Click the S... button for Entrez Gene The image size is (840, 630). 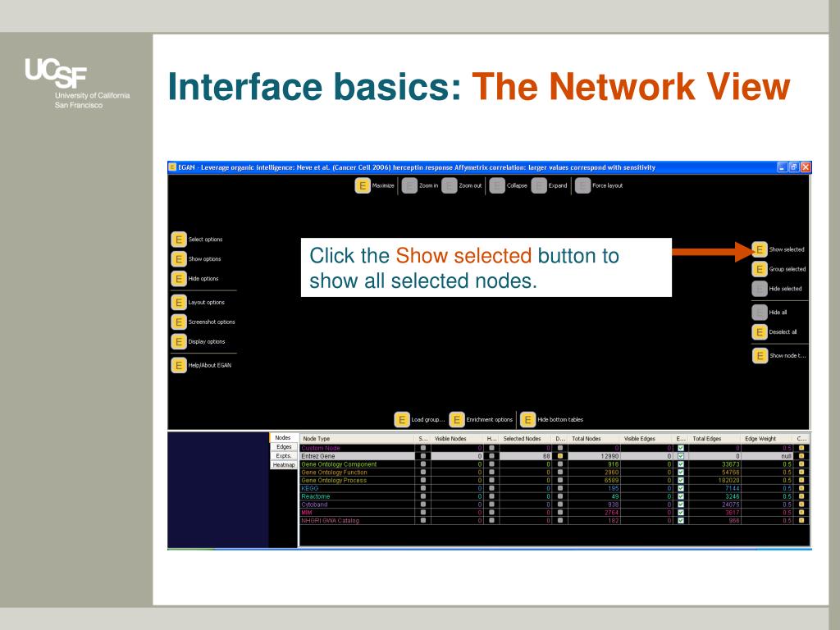pos(423,456)
